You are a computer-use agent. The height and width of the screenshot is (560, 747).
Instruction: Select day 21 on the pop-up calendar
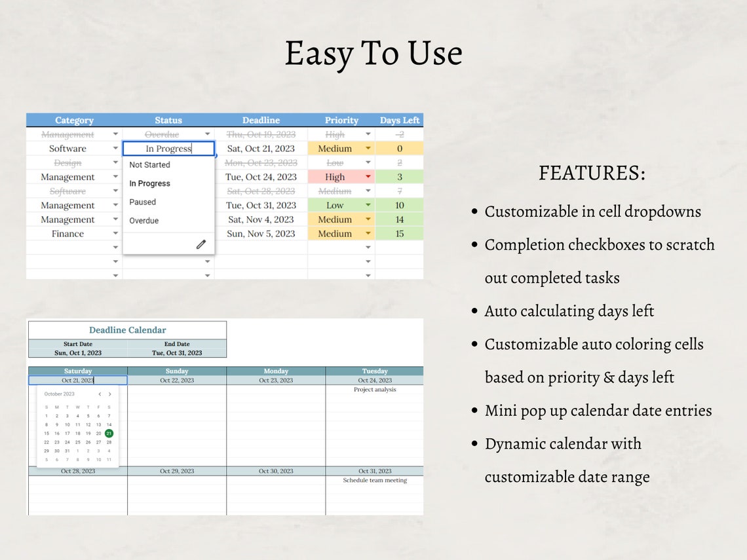click(109, 434)
